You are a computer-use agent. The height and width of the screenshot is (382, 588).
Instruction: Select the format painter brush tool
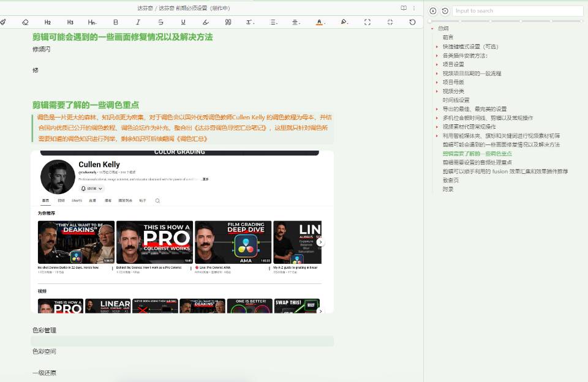tap(3, 22)
